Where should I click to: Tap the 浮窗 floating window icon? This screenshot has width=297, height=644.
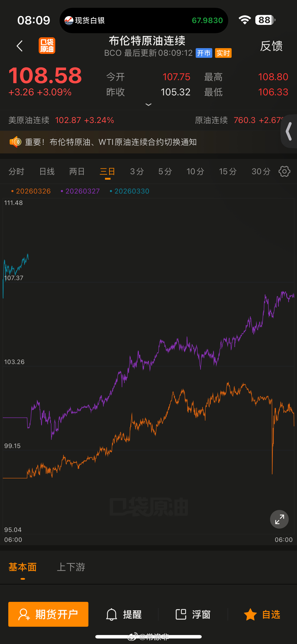(181, 614)
